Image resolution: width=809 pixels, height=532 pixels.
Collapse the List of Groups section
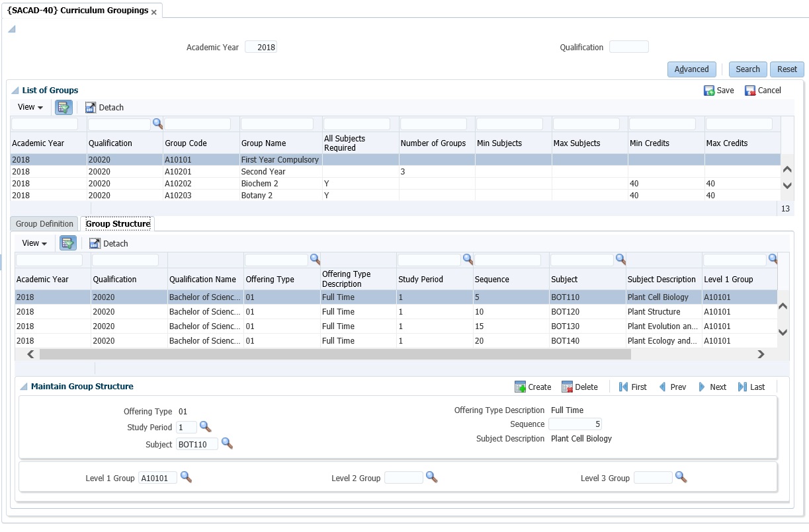pyautogui.click(x=15, y=91)
